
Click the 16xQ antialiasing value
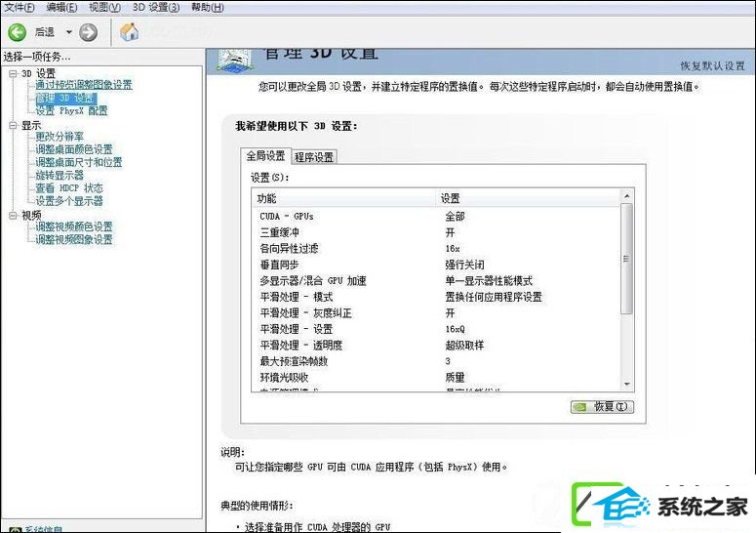(x=456, y=329)
